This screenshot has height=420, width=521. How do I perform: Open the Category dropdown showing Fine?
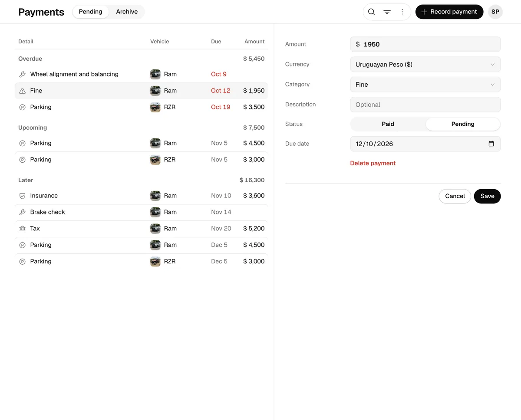(x=425, y=85)
